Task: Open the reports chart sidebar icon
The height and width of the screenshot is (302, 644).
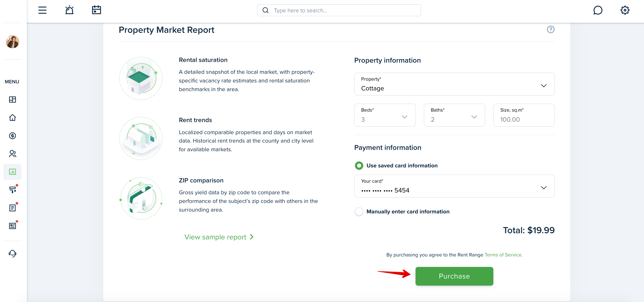Action: tap(13, 172)
